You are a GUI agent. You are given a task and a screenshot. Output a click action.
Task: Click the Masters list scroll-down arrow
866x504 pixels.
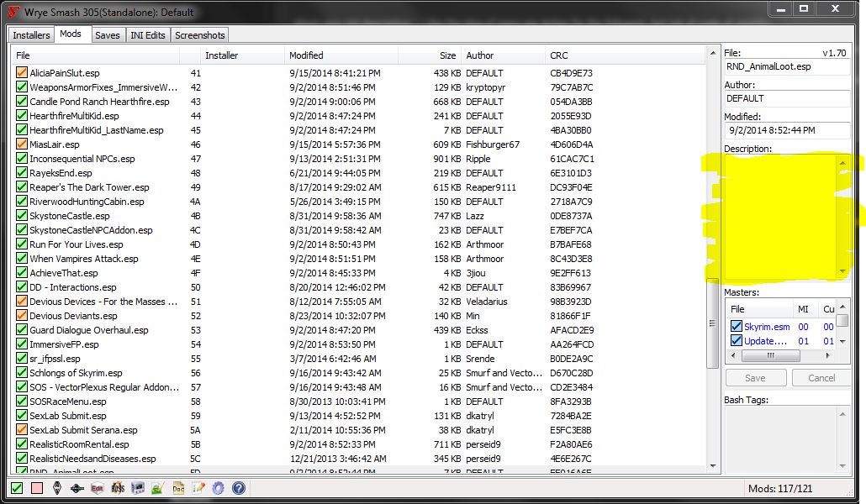tap(842, 341)
